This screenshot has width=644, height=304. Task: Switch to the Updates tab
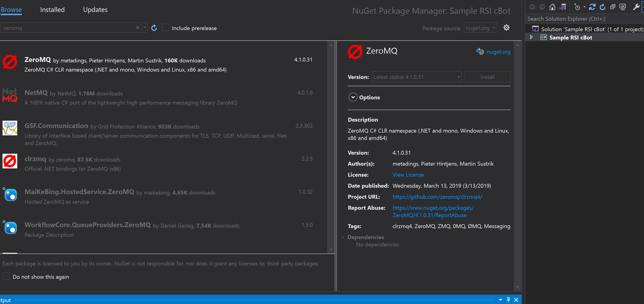(95, 9)
